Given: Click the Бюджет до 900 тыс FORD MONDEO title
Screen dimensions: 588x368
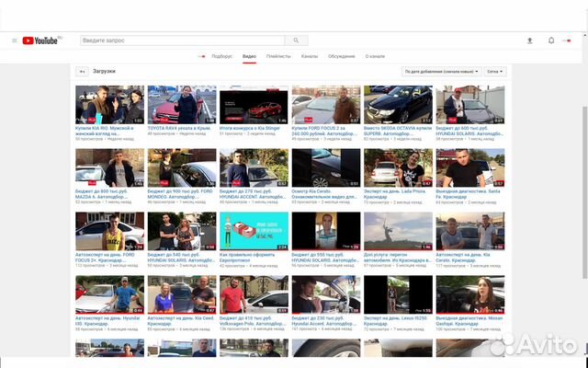Looking at the screenshot, I should click(181, 194).
